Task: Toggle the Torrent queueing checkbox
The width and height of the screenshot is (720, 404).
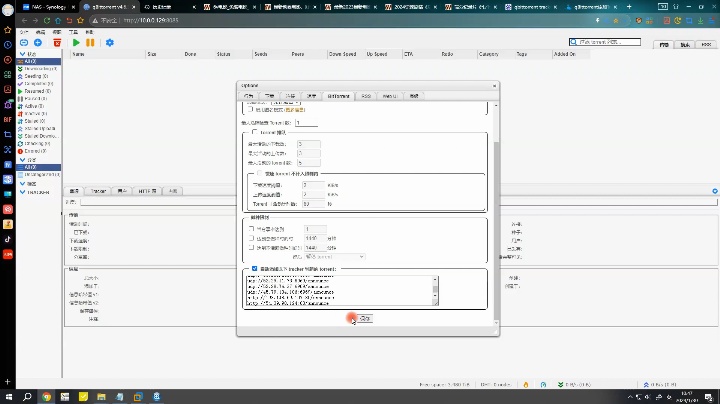Action: point(254,132)
